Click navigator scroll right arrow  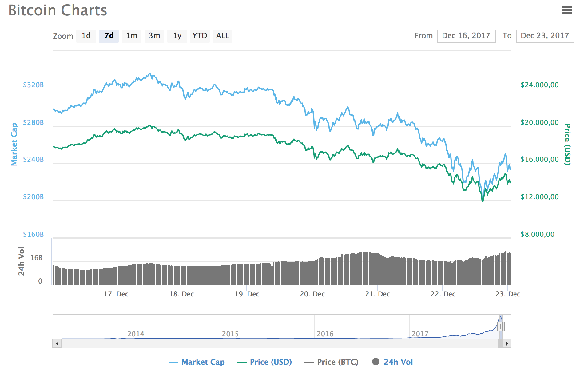tap(507, 343)
